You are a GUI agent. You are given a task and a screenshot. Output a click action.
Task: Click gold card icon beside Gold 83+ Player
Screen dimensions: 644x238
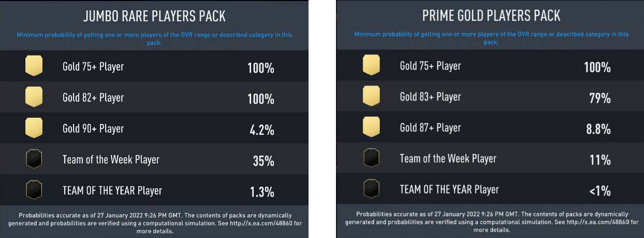pyautogui.click(x=371, y=96)
